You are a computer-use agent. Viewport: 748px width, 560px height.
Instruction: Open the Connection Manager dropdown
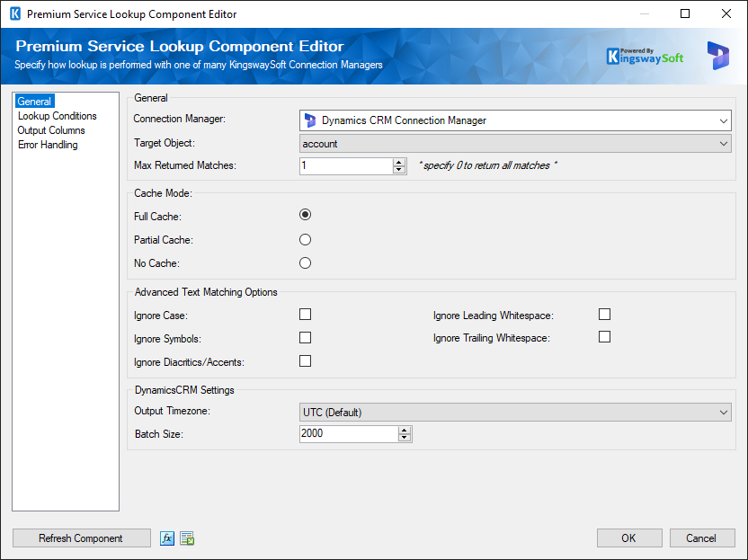(x=515, y=120)
